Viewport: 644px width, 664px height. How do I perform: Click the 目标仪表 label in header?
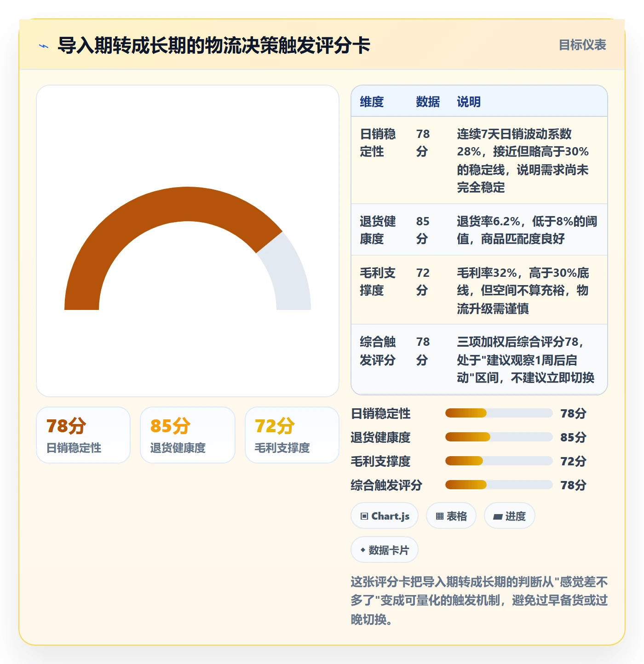point(582,45)
